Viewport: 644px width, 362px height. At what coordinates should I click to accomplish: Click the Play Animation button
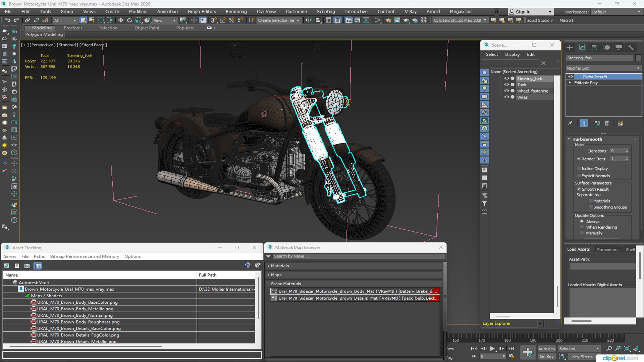point(492,349)
